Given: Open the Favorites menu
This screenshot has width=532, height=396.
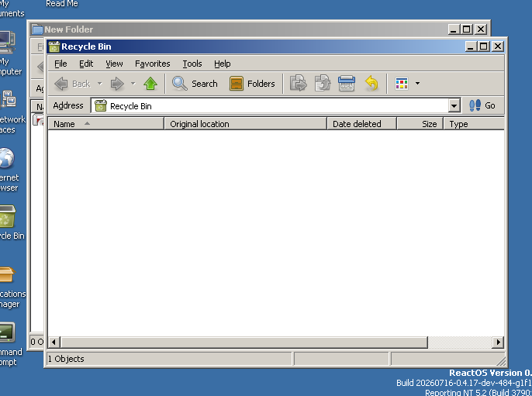Looking at the screenshot, I should pyautogui.click(x=152, y=64).
